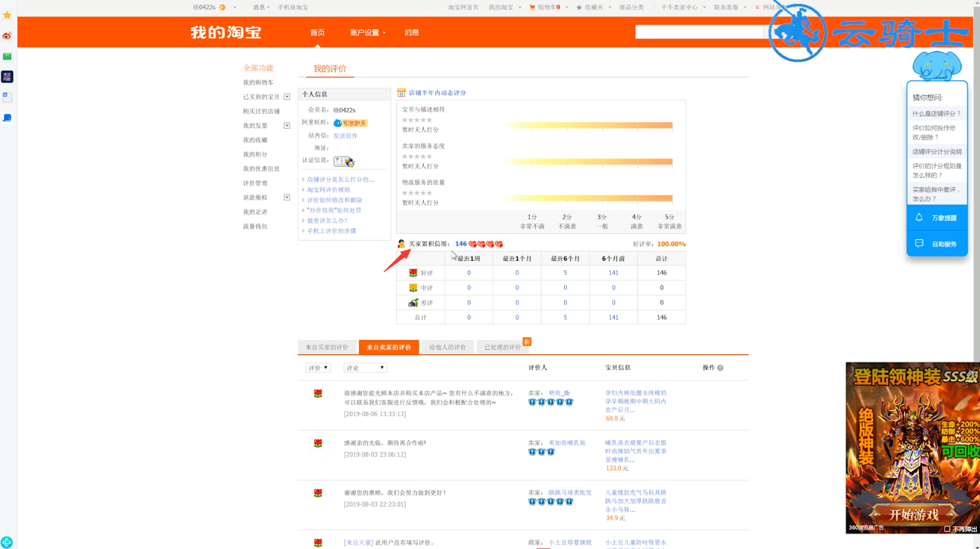980x549 pixels.
Task: Click the red hearts credit level icon
Action: (x=486, y=244)
